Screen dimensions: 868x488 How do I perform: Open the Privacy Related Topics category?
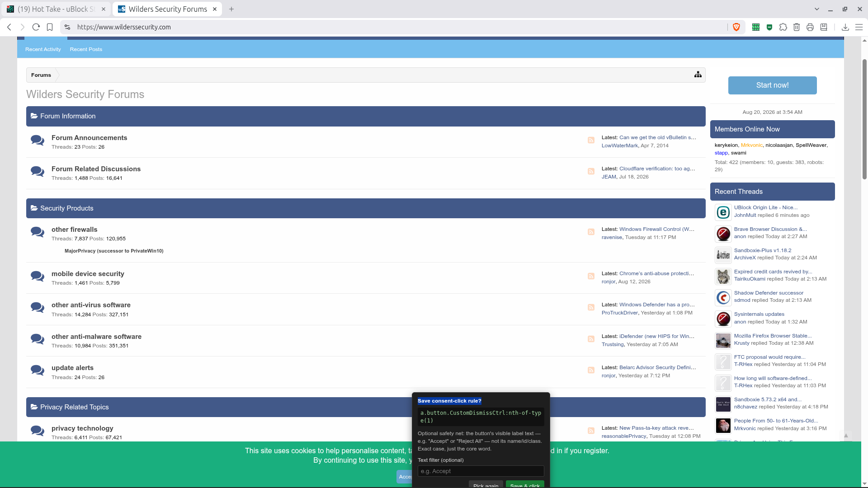tap(75, 407)
